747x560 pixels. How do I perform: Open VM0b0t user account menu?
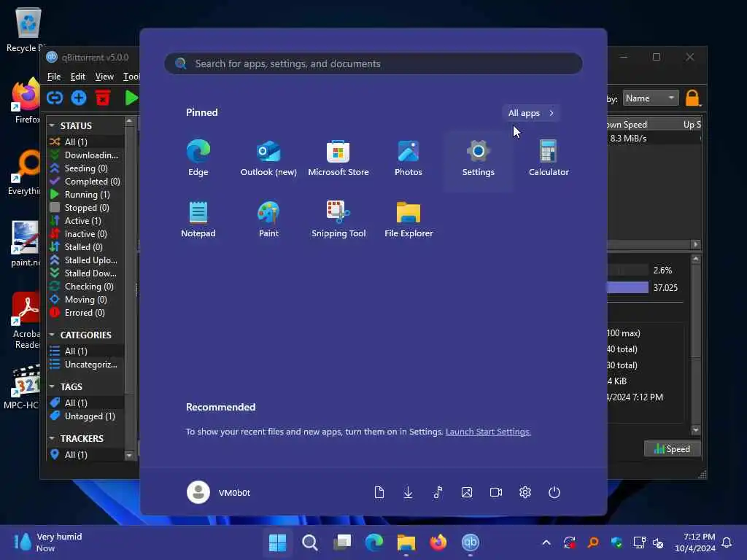coord(219,492)
